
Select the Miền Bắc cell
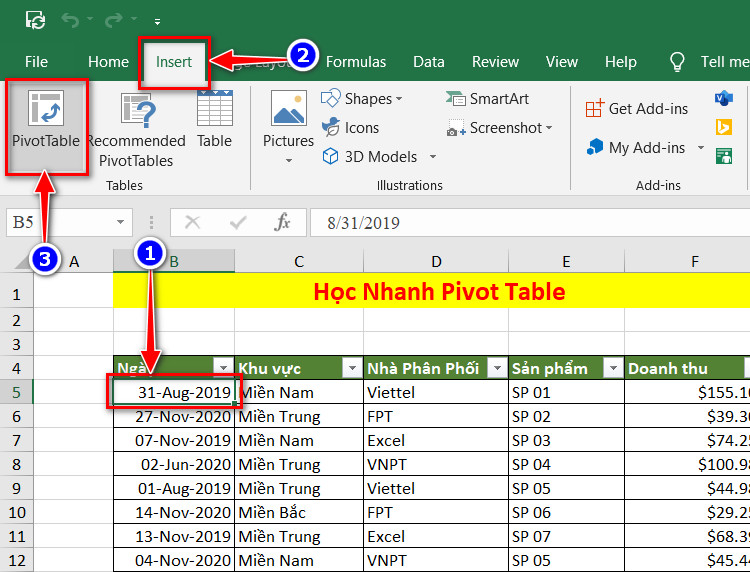coord(299,512)
